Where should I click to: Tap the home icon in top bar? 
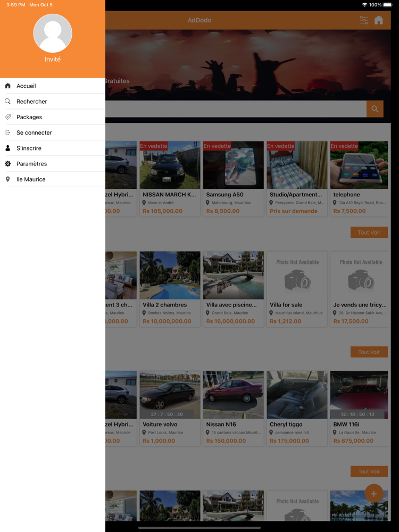click(379, 20)
